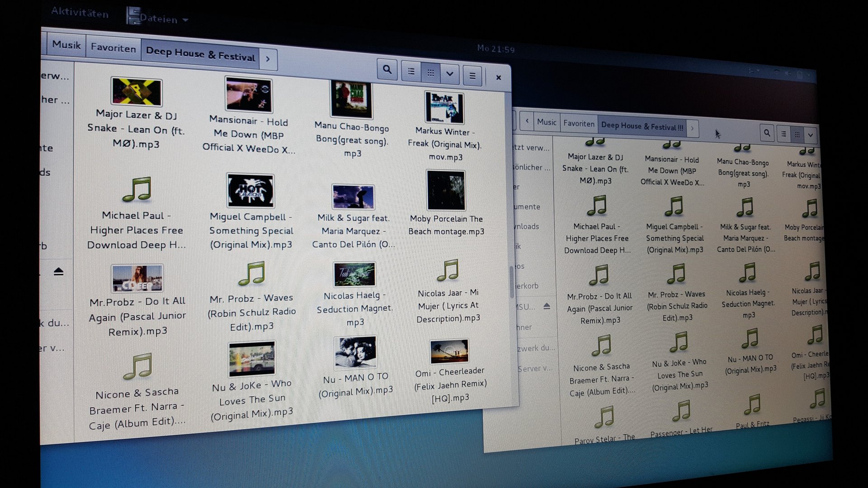
Task: Eject MSU drive in back window sidebar
Action: pyautogui.click(x=547, y=306)
